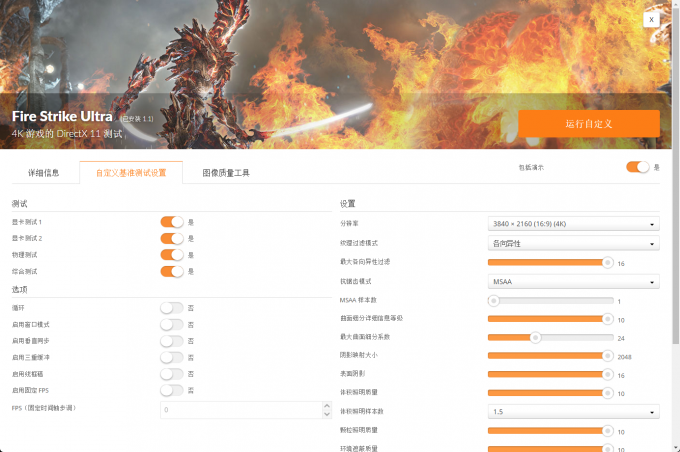This screenshot has width=680, height=452.
Task: Click the FPS field increment up arrow
Action: tap(327, 406)
